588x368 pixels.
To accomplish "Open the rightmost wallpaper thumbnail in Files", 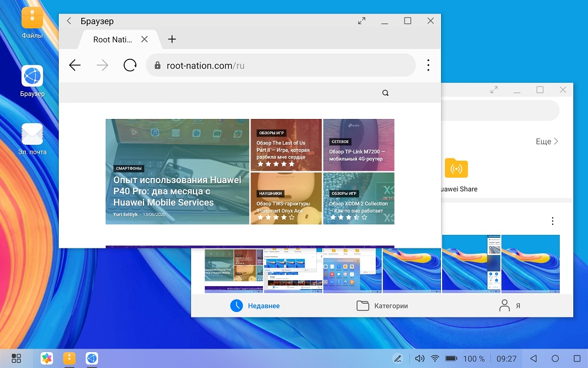I will pos(530,264).
